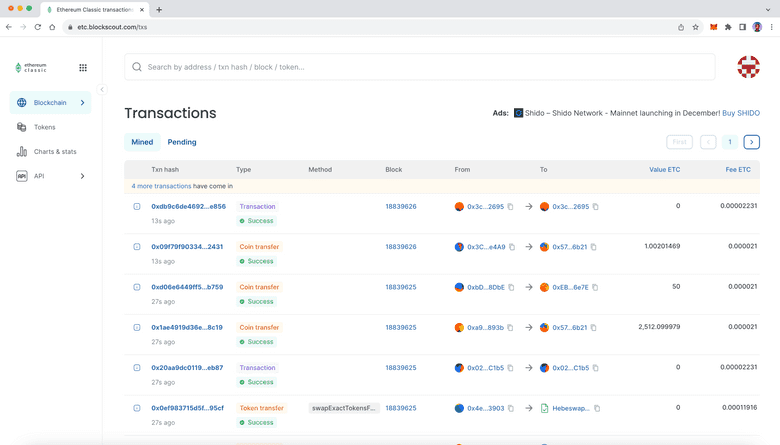Expand details for transaction 0xdb9c6de4692...e856
This screenshot has width=780, height=445.
[137, 207]
